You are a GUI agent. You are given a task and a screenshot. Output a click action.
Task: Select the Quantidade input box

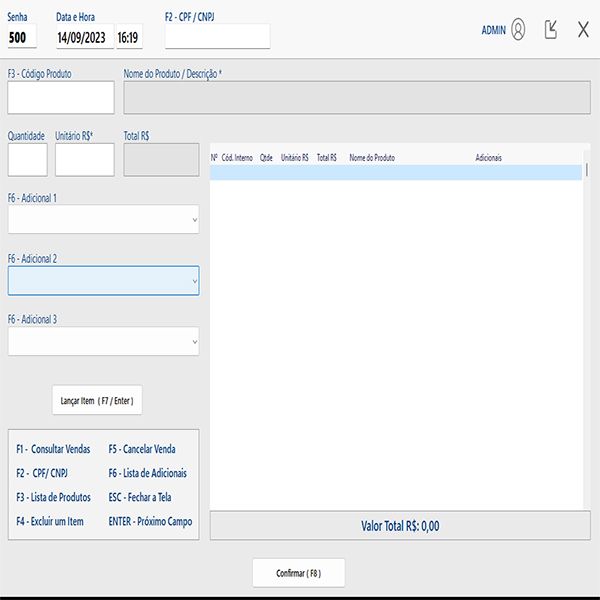(x=27, y=160)
